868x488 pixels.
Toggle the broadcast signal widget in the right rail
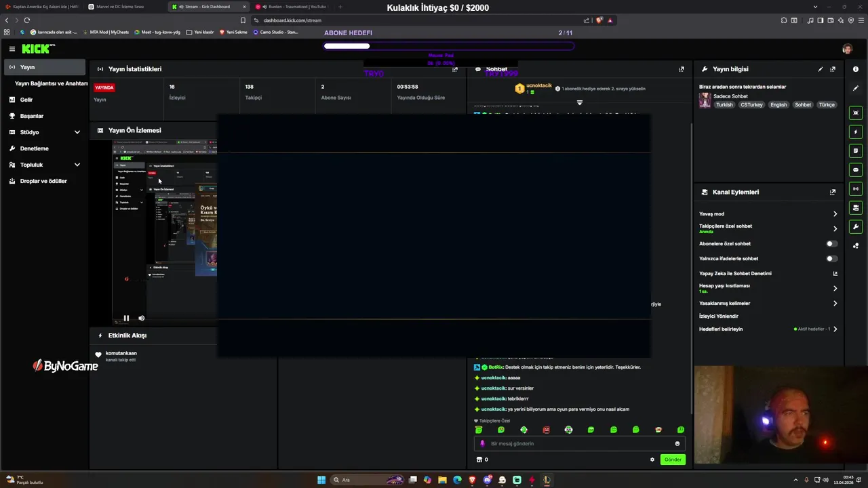coord(856,188)
